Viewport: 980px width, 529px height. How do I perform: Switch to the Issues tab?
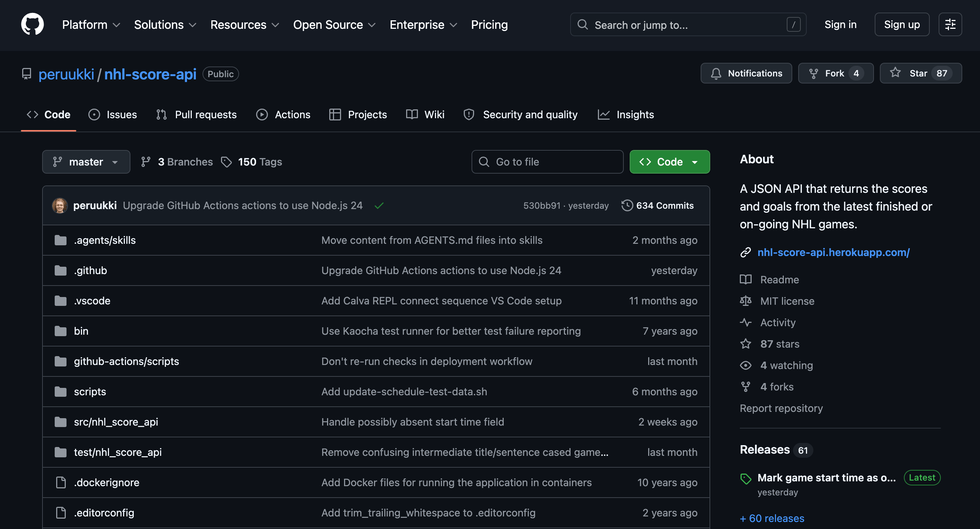113,115
